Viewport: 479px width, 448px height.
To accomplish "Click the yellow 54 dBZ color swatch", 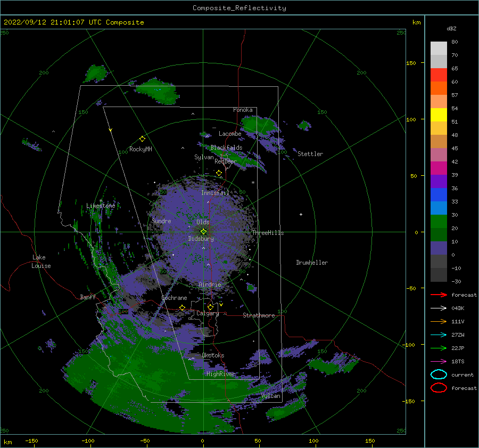I will (439, 115).
